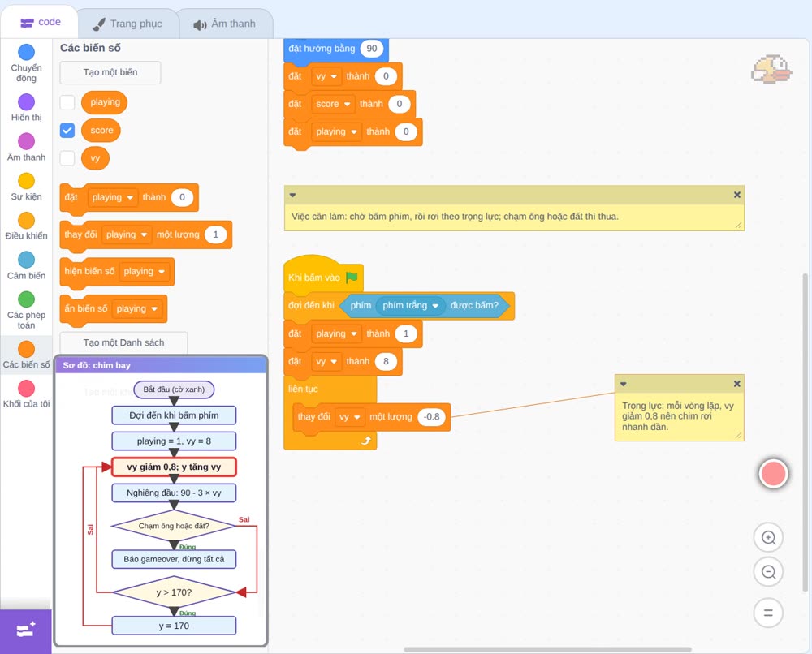Open the Âm thanh tab
Image resolution: width=812 pixels, height=654 pixels.
[225, 24]
